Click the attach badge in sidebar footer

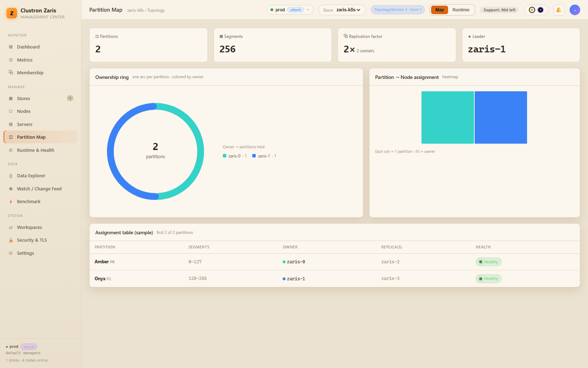tap(29, 347)
